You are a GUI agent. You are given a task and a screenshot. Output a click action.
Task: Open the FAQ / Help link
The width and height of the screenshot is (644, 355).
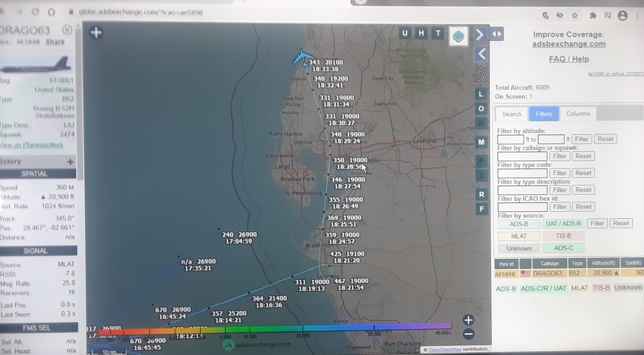pos(569,59)
